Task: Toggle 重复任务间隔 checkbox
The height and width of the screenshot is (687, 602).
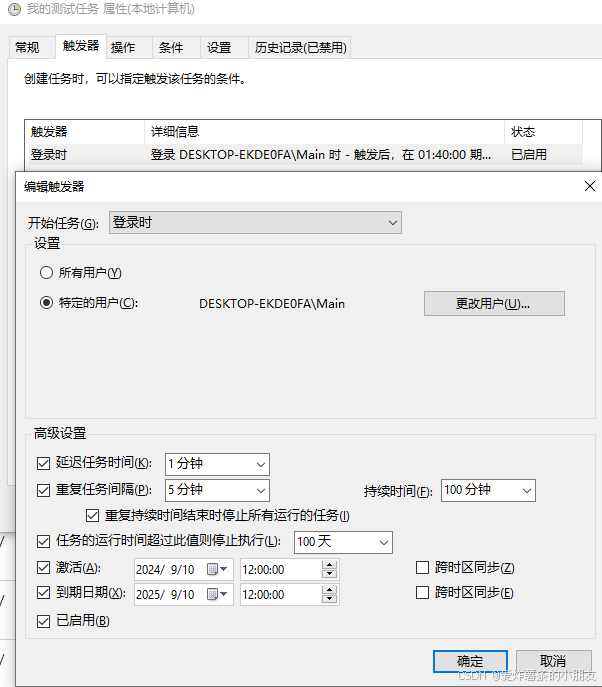Action: point(43,490)
